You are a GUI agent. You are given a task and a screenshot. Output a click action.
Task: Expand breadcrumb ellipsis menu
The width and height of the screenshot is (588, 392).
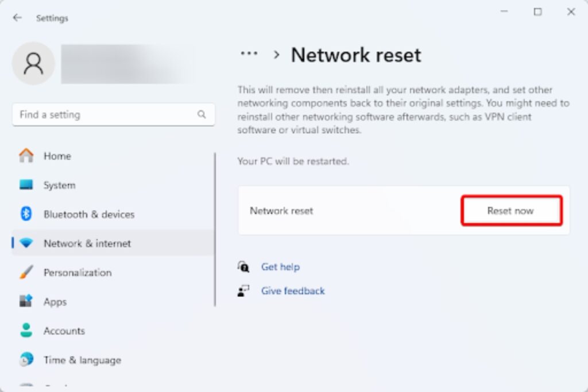pyautogui.click(x=249, y=53)
